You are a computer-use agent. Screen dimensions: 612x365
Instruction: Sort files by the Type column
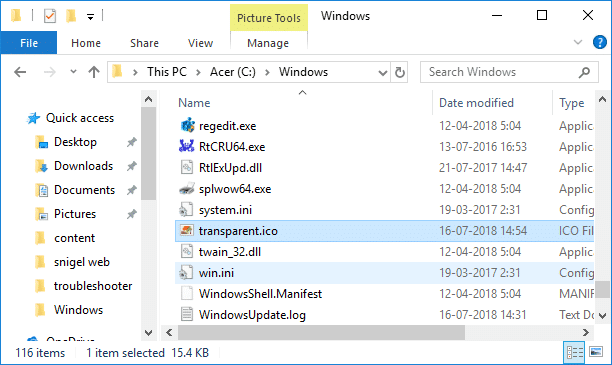point(571,103)
